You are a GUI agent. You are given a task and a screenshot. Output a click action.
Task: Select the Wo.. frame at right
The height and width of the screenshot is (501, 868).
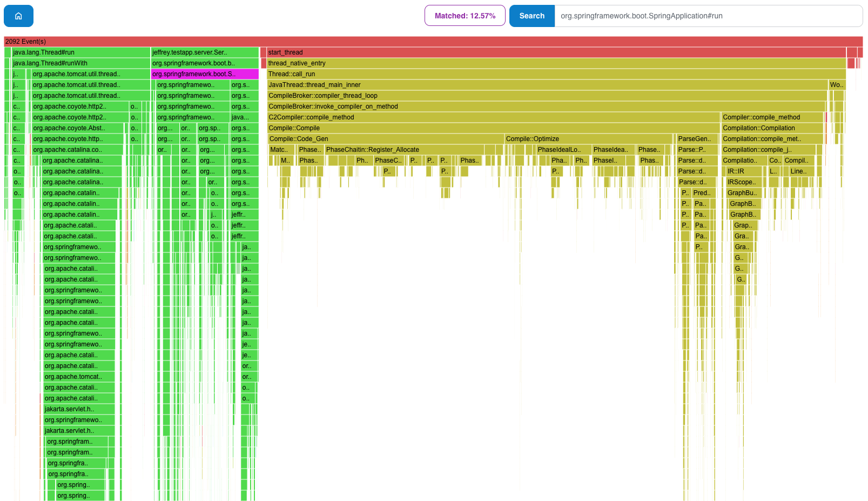(x=837, y=85)
